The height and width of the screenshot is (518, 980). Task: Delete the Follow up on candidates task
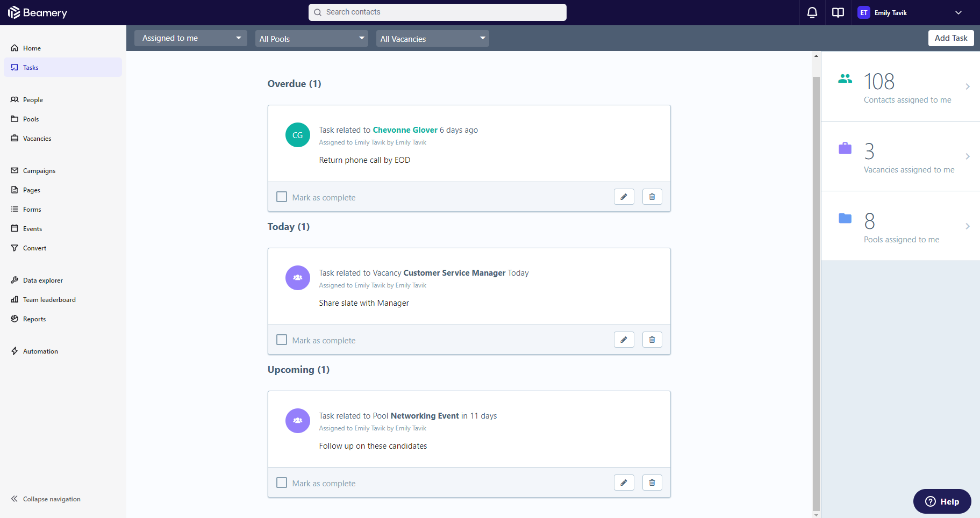pyautogui.click(x=652, y=483)
